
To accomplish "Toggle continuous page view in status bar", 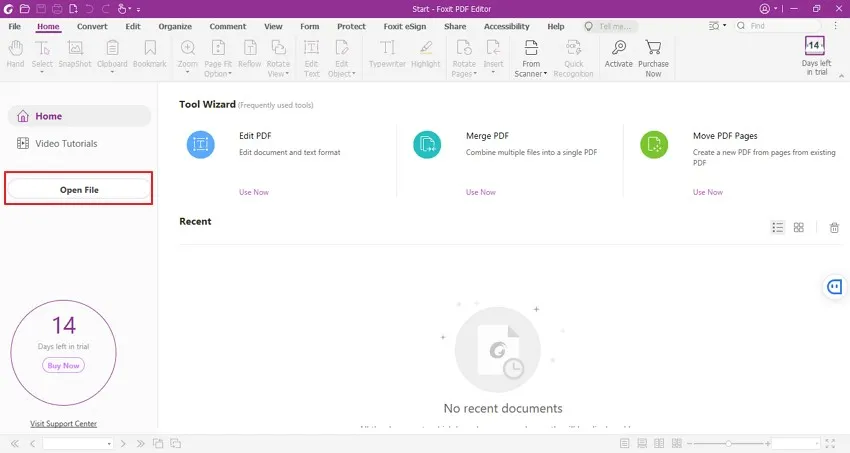I will click(642, 443).
